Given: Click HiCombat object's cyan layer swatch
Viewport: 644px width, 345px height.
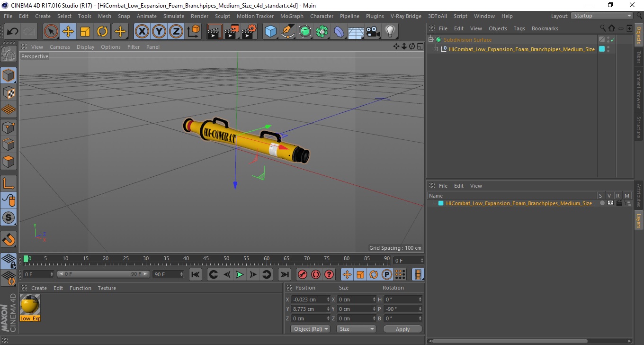Looking at the screenshot, I should [x=602, y=49].
